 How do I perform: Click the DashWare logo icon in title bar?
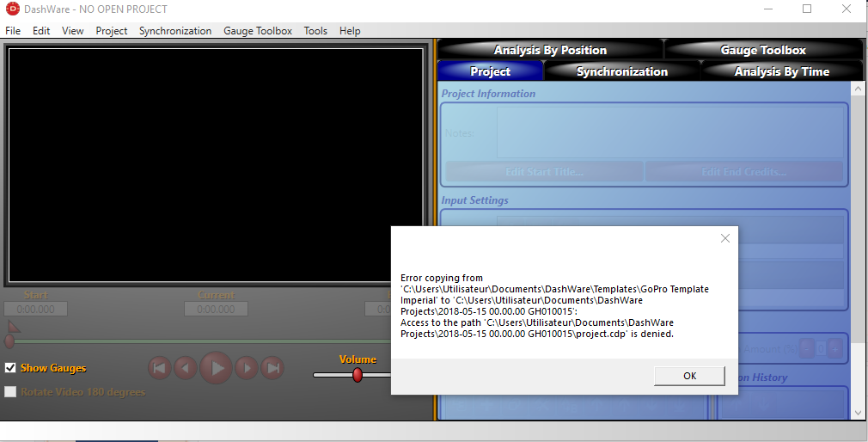pyautogui.click(x=12, y=9)
